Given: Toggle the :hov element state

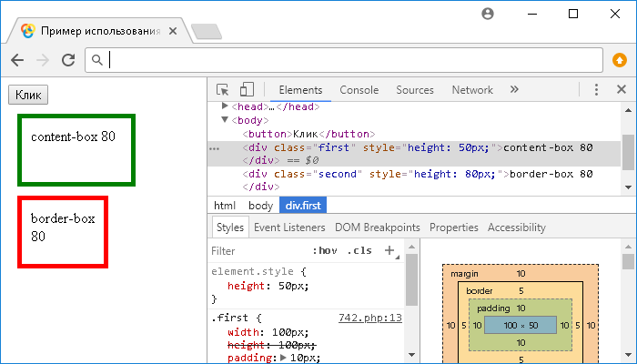Looking at the screenshot, I should [x=325, y=250].
